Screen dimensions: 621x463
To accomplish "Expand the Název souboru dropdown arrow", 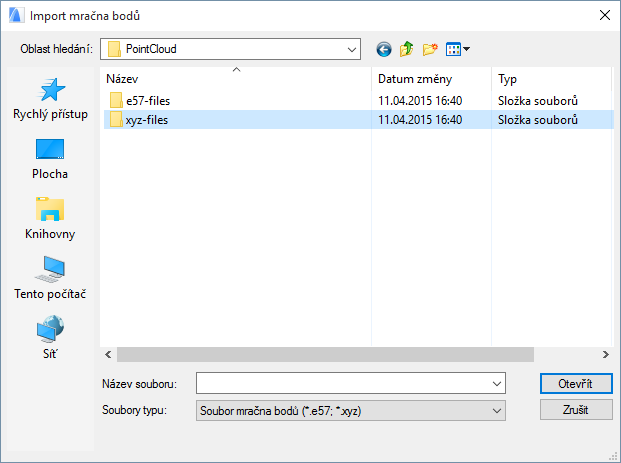I will pyautogui.click(x=497, y=383).
